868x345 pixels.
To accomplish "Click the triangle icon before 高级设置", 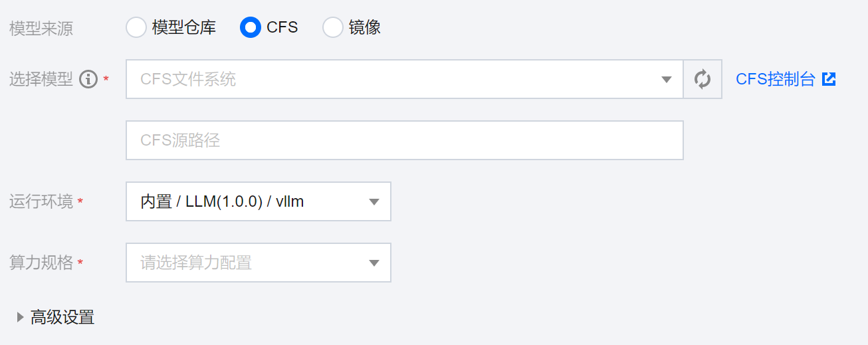I will [x=20, y=317].
